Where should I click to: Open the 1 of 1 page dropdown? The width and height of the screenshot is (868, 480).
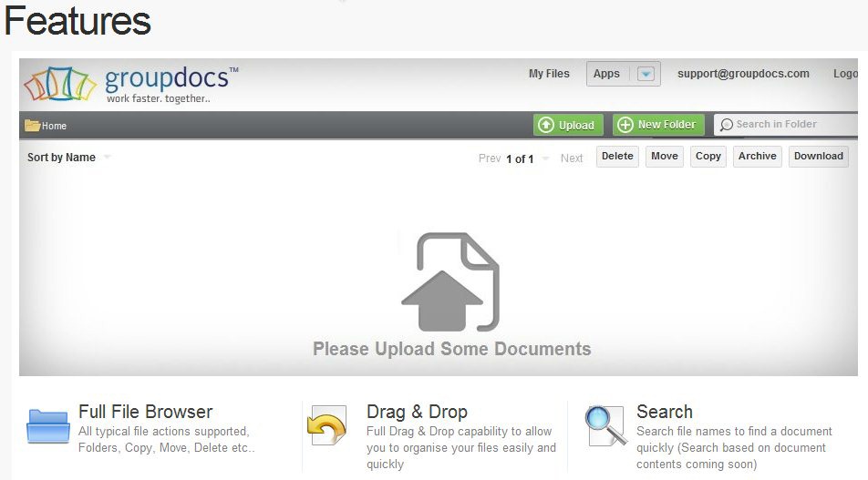[x=546, y=158]
